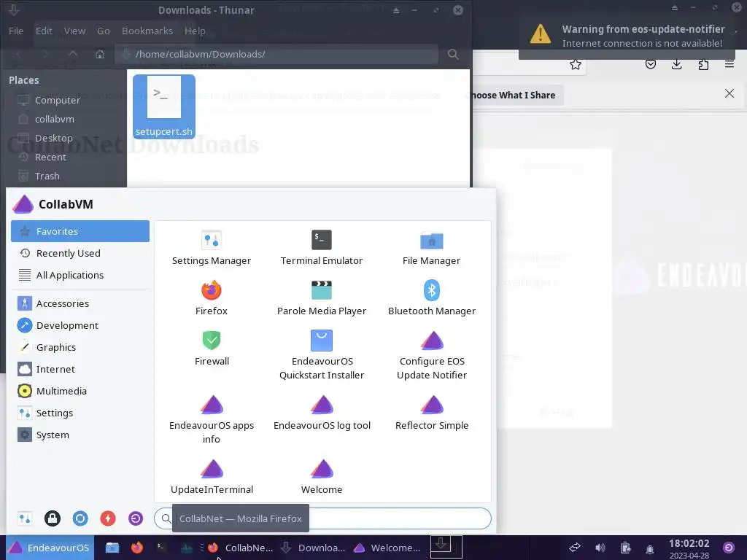The width and height of the screenshot is (747, 560).
Task: Click the purple log out icon in menu
Action: [135, 518]
